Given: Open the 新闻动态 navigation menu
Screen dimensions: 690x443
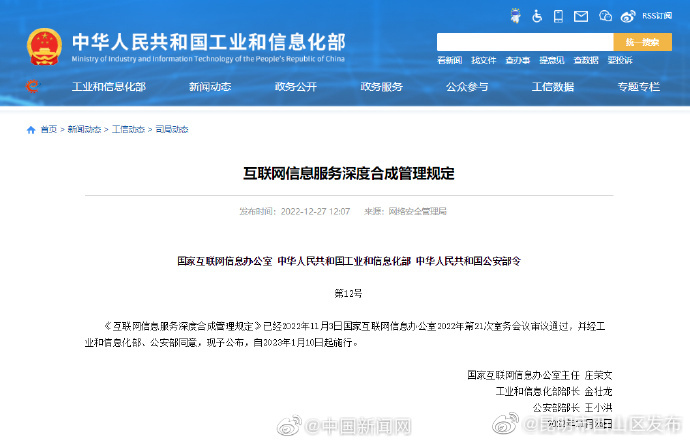Looking at the screenshot, I should coord(210,87).
